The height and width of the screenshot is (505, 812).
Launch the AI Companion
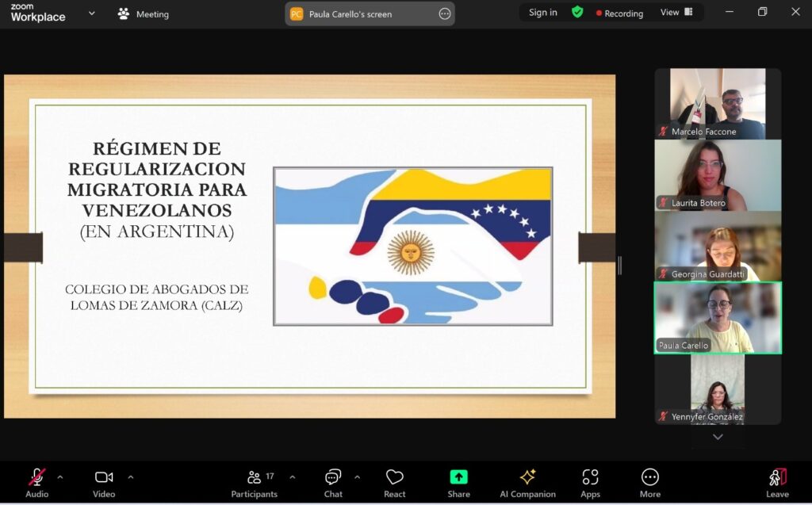tap(527, 483)
